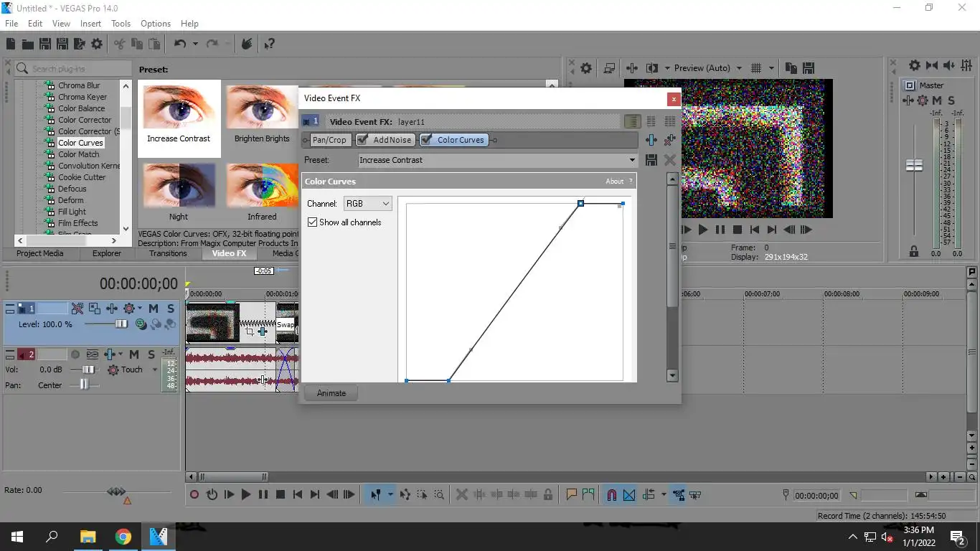
Task: Click About in Color Curves panel
Action: (615, 182)
